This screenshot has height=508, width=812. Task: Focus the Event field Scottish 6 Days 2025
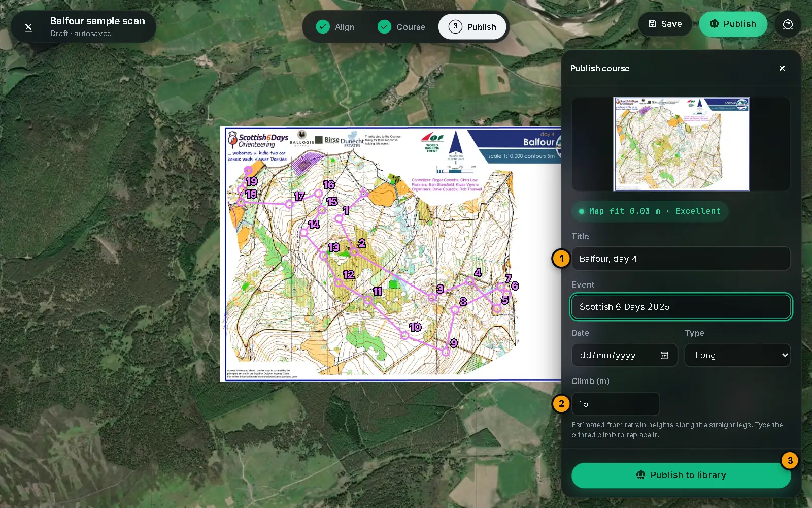[x=681, y=307]
